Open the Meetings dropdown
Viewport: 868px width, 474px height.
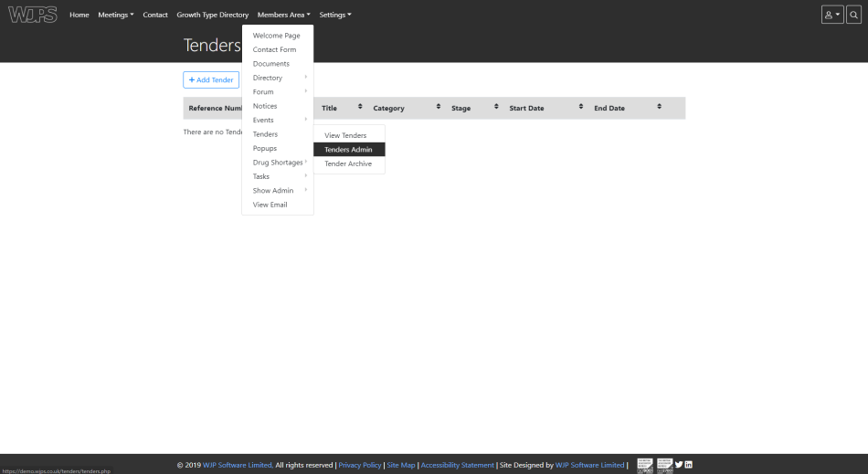(x=116, y=15)
